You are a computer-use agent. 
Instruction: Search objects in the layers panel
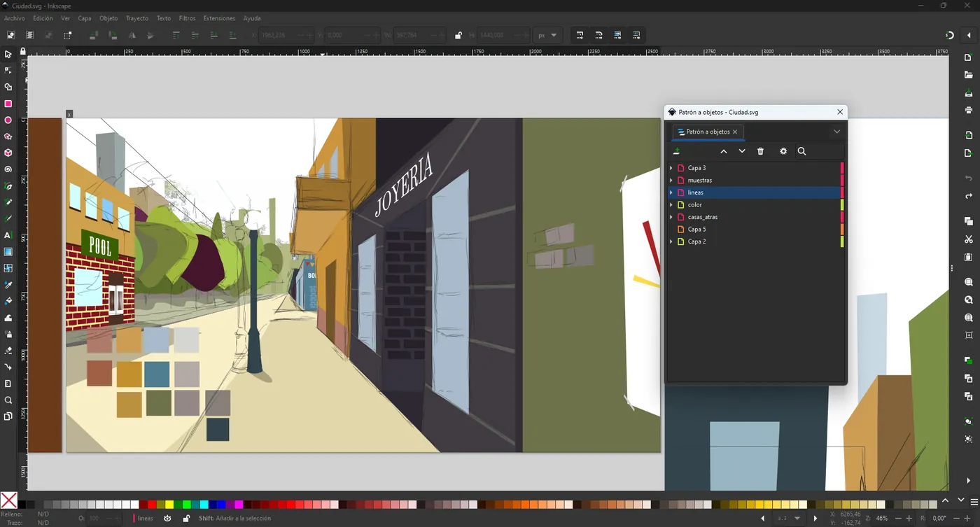tap(802, 151)
